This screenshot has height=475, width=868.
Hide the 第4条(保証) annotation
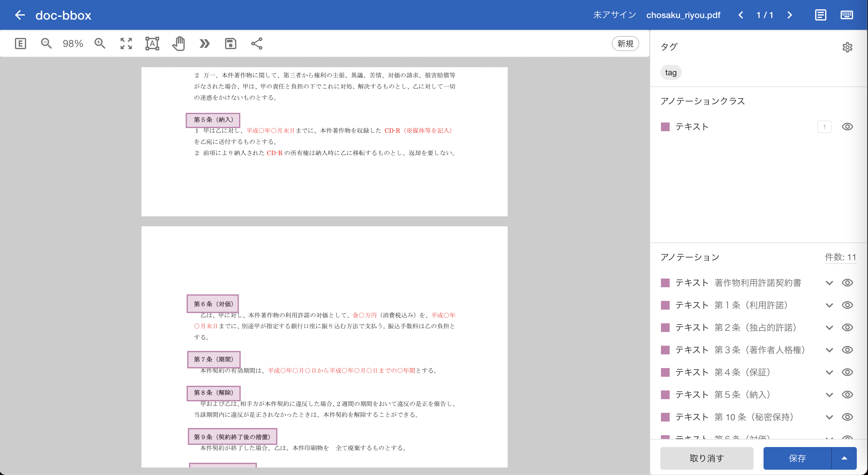847,372
